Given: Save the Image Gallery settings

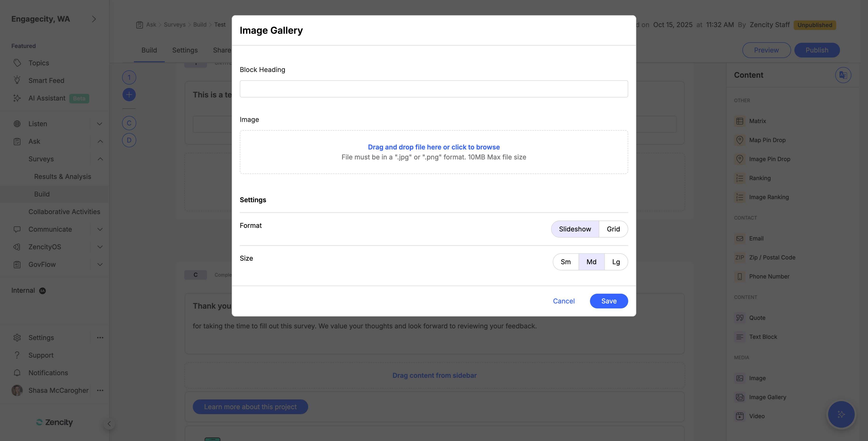Looking at the screenshot, I should coord(609,301).
